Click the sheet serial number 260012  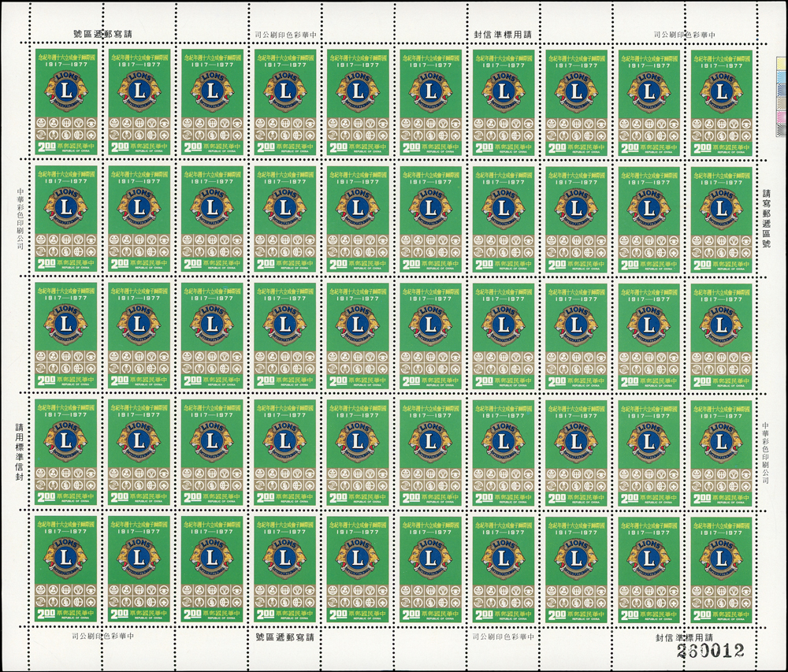point(714,651)
